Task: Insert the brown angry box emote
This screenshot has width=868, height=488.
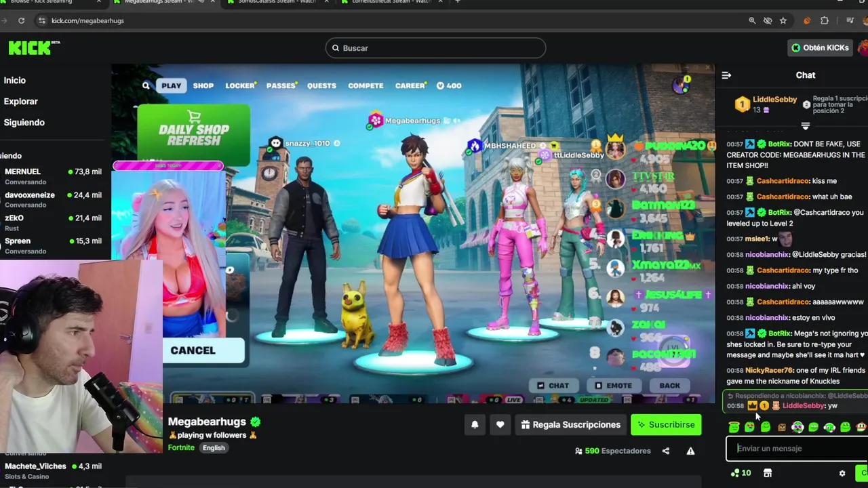Action: point(782,427)
